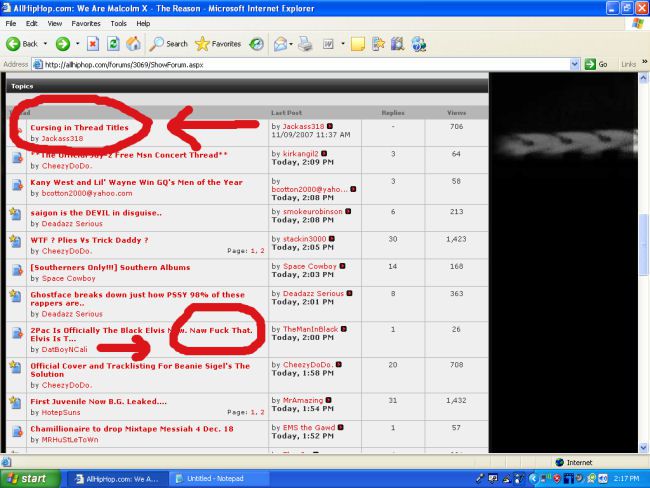Select AllHipHop.com taskbar window button

point(117,479)
